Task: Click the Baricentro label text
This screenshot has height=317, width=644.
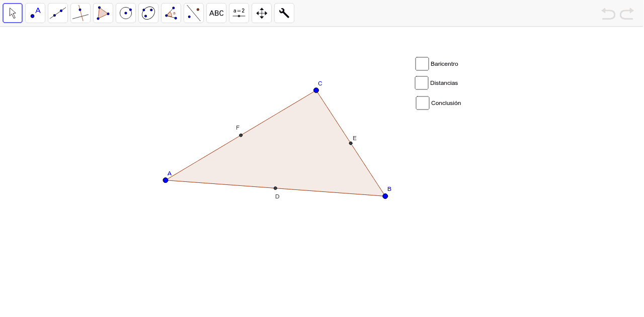Action: tap(444, 64)
